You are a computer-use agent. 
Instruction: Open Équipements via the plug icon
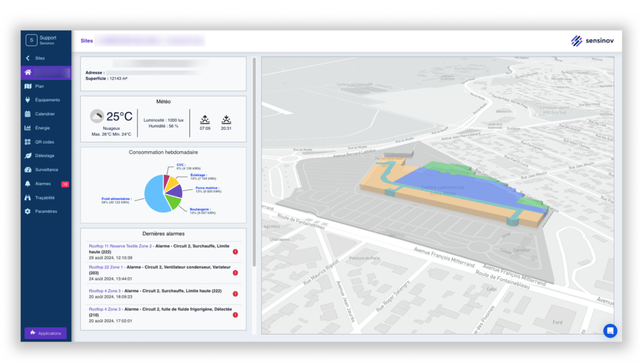(27, 100)
